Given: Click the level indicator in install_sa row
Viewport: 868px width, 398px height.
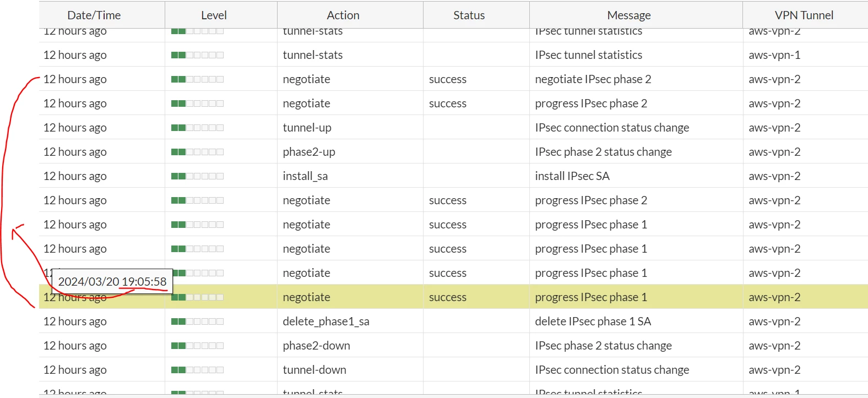Looking at the screenshot, I should (197, 176).
